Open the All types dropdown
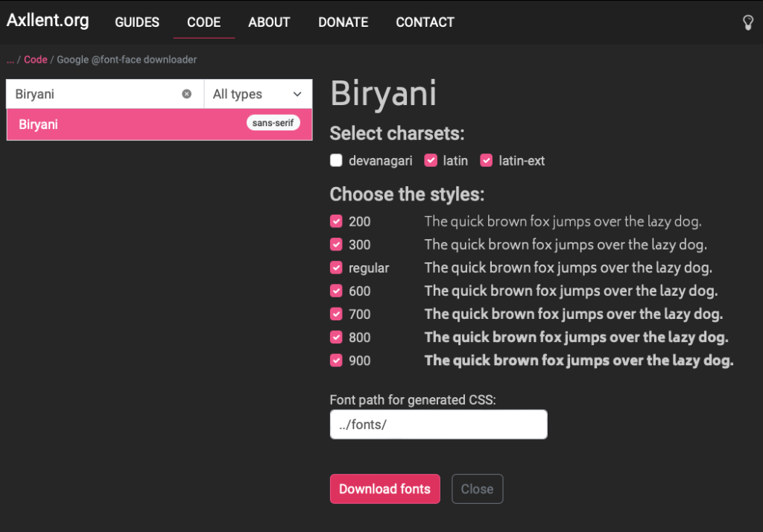 click(258, 94)
